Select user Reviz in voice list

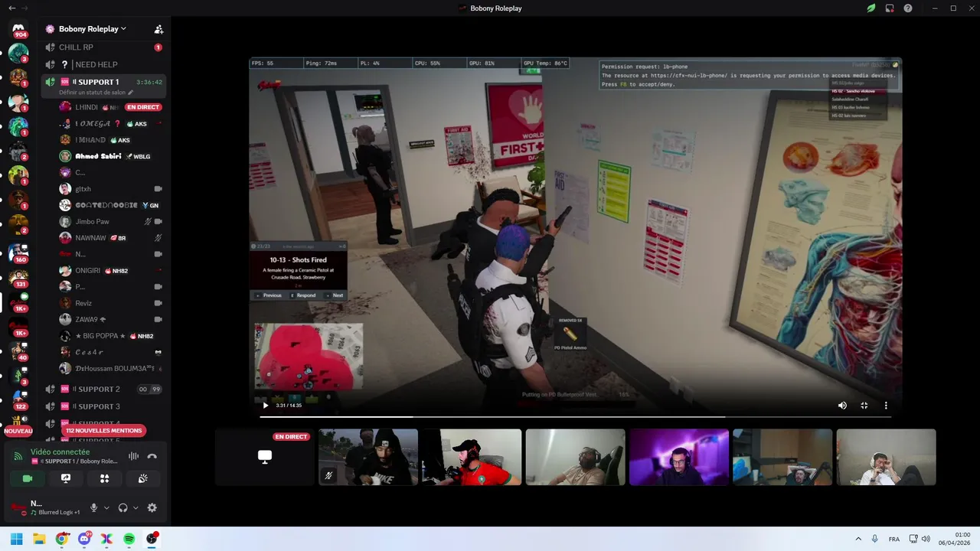[x=111, y=303]
